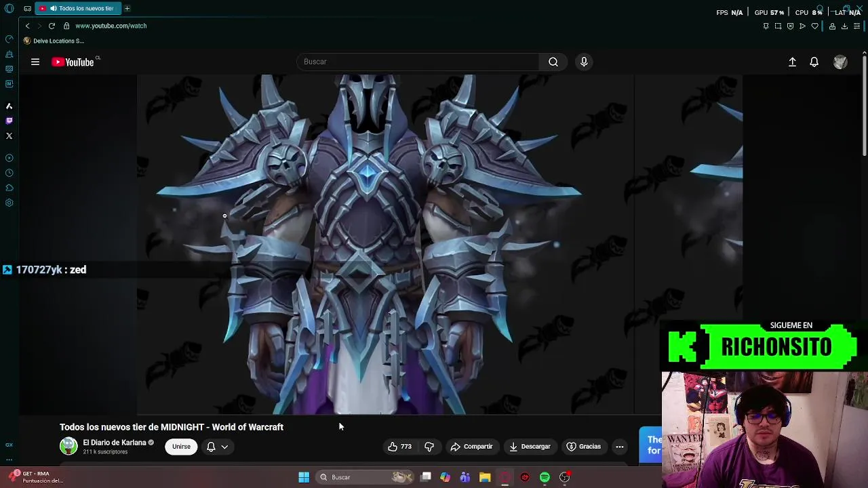The width and height of the screenshot is (868, 488).
Task: Like the video with 773 likes
Action: (x=399, y=447)
